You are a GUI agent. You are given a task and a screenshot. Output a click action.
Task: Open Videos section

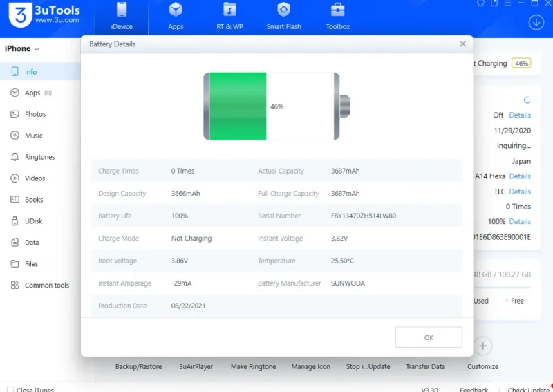tap(35, 178)
